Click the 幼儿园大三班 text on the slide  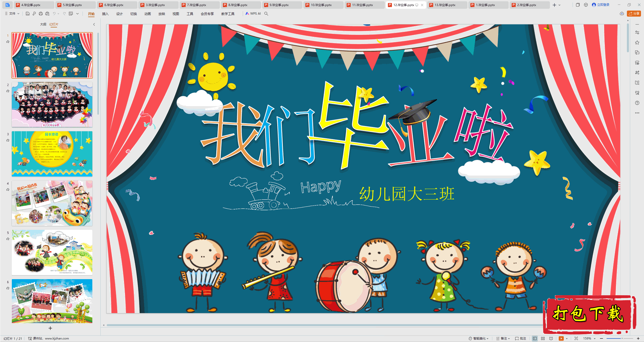(407, 194)
